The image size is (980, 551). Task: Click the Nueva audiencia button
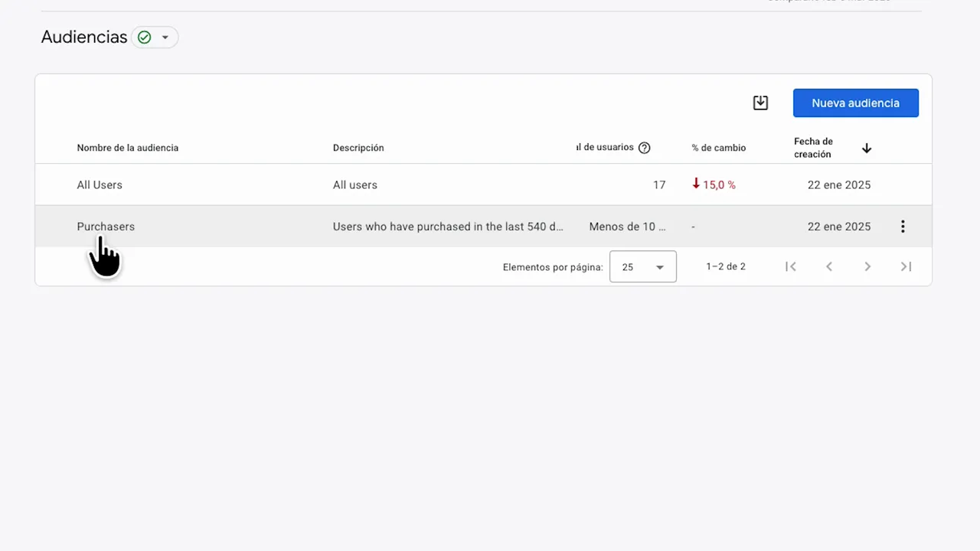856,103
